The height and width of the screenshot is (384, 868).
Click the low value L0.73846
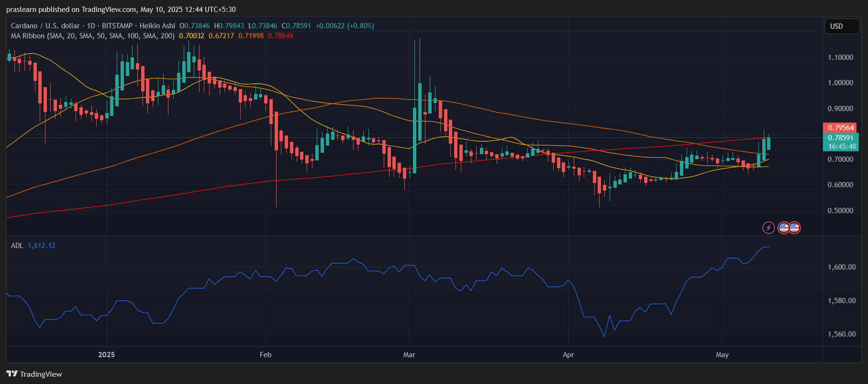(x=263, y=26)
